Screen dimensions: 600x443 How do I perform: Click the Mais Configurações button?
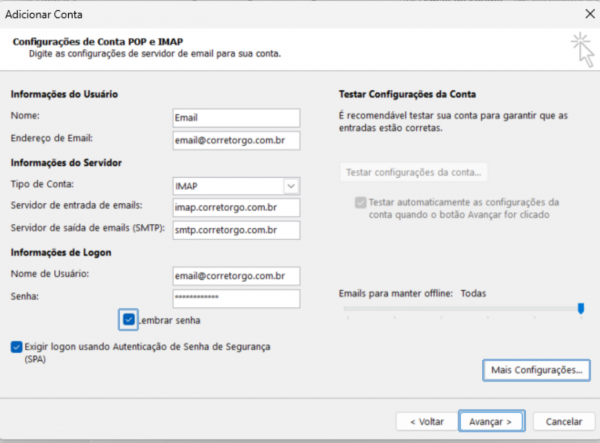click(x=536, y=370)
